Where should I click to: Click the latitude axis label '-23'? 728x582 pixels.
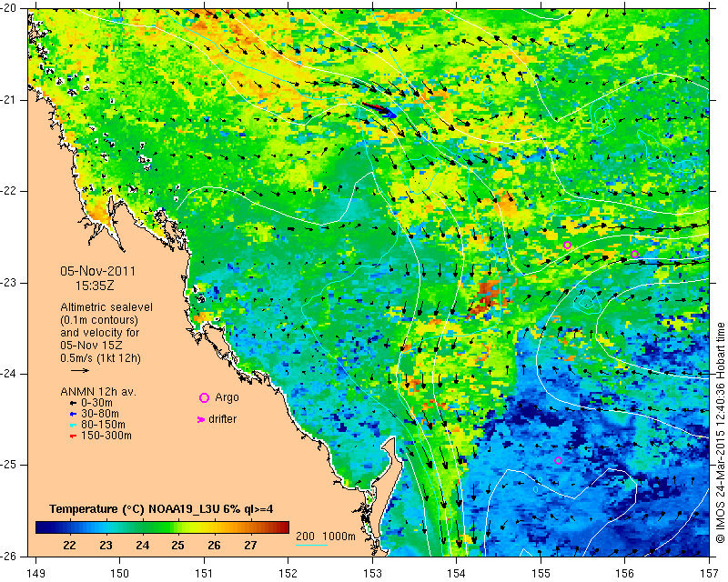click(x=7, y=283)
